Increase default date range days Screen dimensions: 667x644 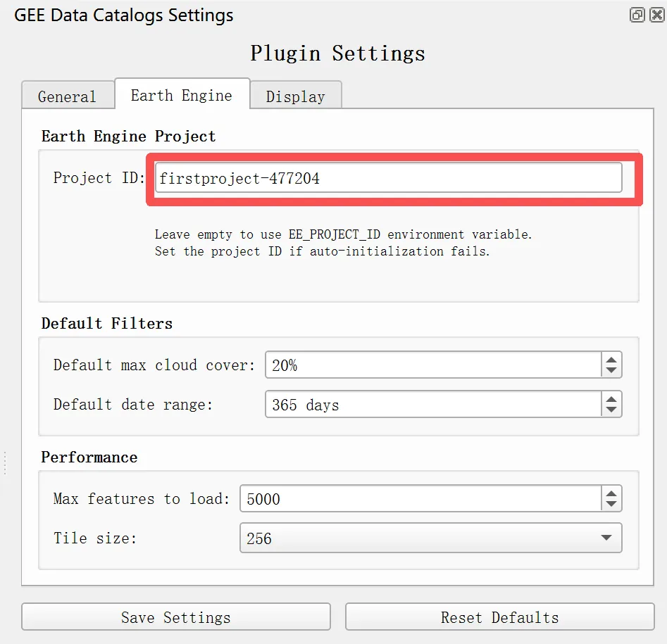tap(611, 398)
